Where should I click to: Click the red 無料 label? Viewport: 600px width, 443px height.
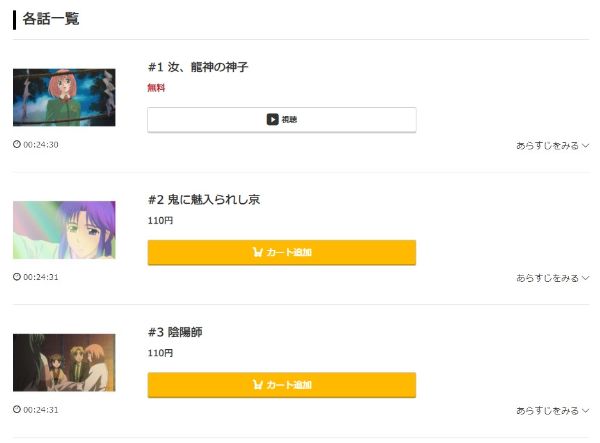(156, 88)
